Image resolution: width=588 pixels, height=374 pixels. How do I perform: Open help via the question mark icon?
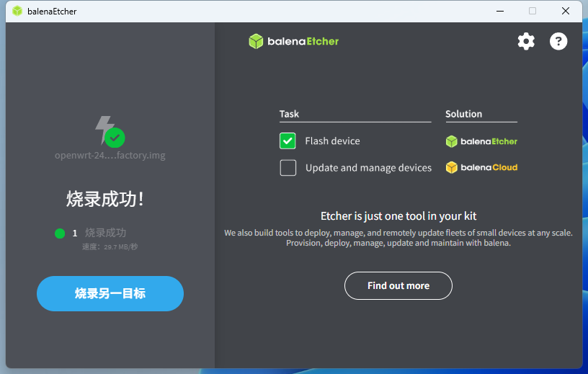(558, 41)
